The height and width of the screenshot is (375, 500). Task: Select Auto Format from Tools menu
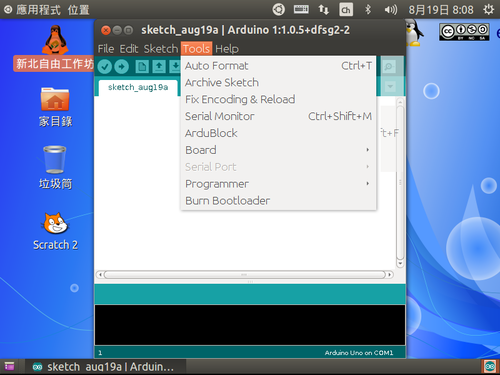[x=278, y=66]
